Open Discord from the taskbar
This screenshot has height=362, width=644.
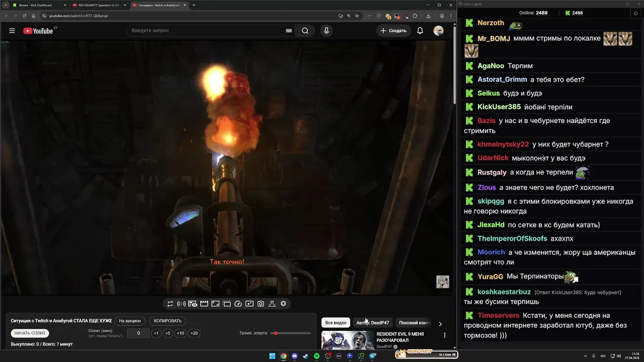(x=294, y=356)
